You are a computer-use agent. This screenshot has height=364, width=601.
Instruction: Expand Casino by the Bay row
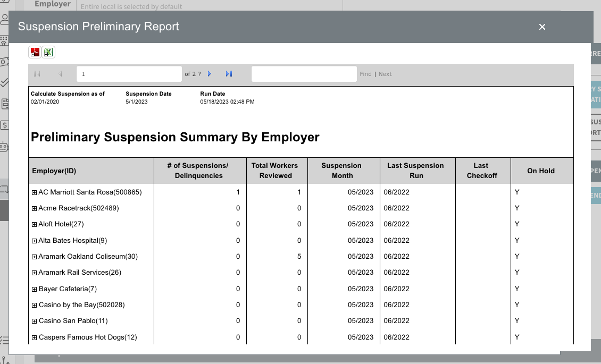click(x=34, y=306)
